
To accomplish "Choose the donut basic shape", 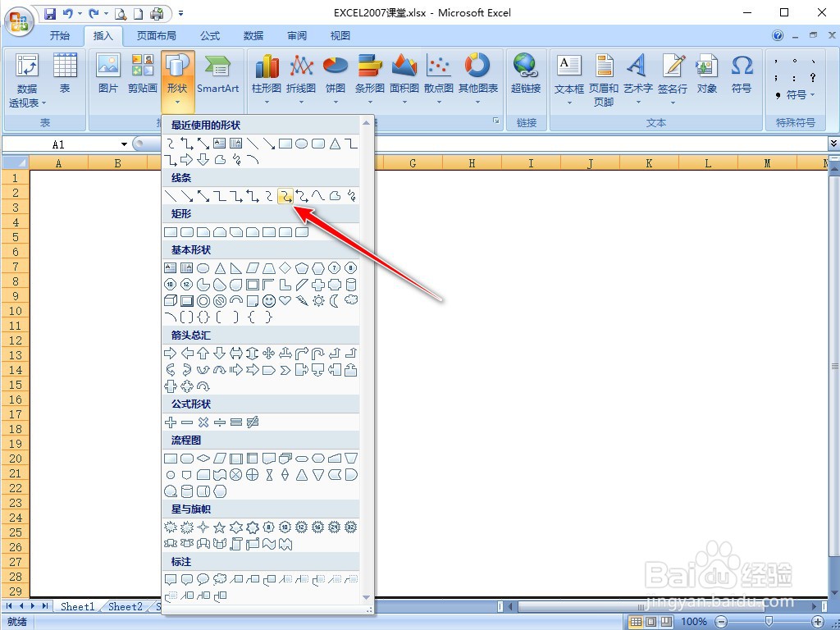I will [203, 301].
